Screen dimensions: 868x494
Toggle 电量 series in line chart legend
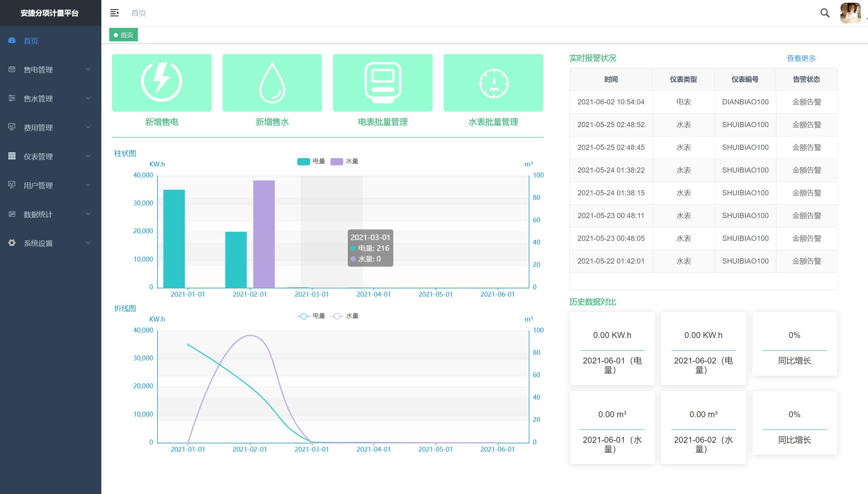304,316
